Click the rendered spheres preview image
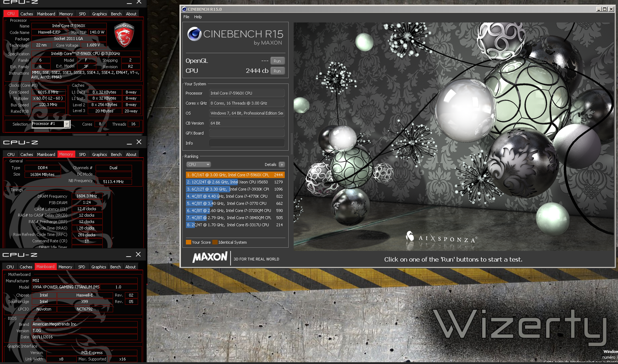This screenshot has height=364, width=618. pyautogui.click(x=454, y=137)
